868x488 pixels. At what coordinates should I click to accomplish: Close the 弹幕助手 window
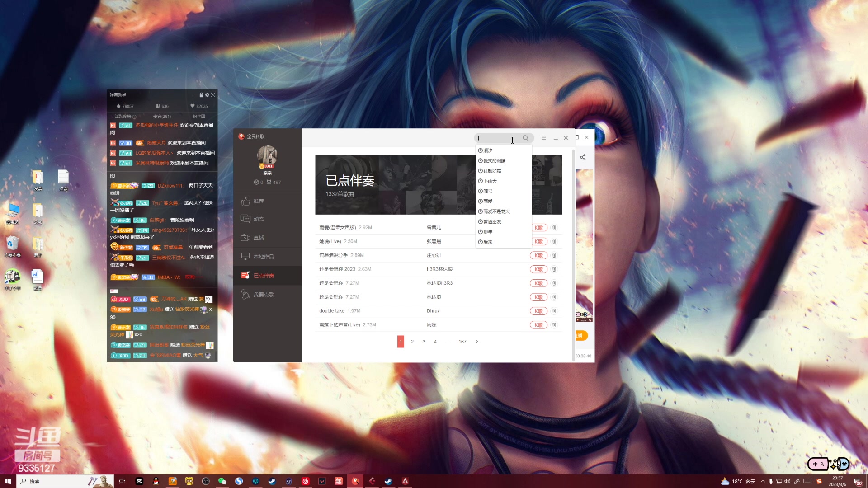213,95
